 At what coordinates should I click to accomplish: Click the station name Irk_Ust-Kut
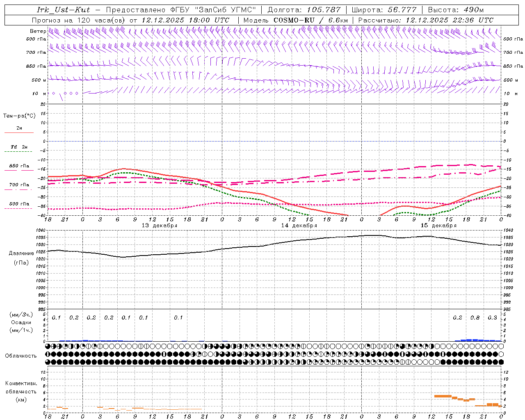64,10
